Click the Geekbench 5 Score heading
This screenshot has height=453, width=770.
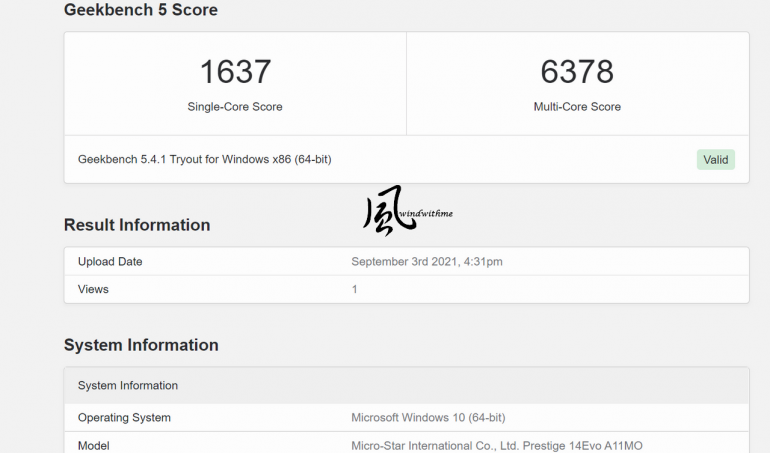point(141,10)
